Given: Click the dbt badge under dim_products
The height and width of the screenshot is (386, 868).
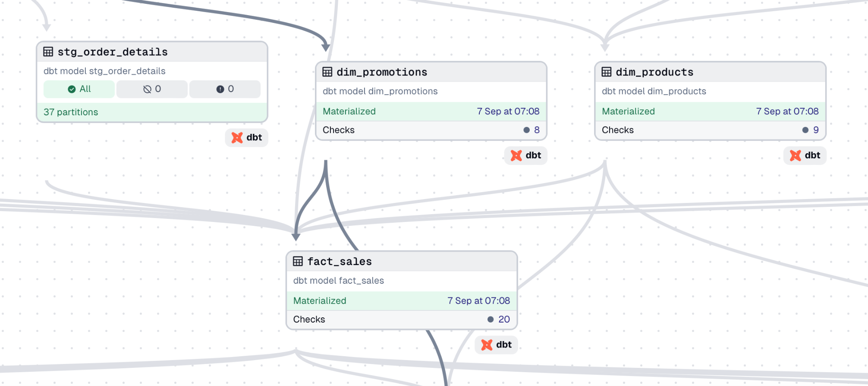Looking at the screenshot, I should (x=805, y=155).
